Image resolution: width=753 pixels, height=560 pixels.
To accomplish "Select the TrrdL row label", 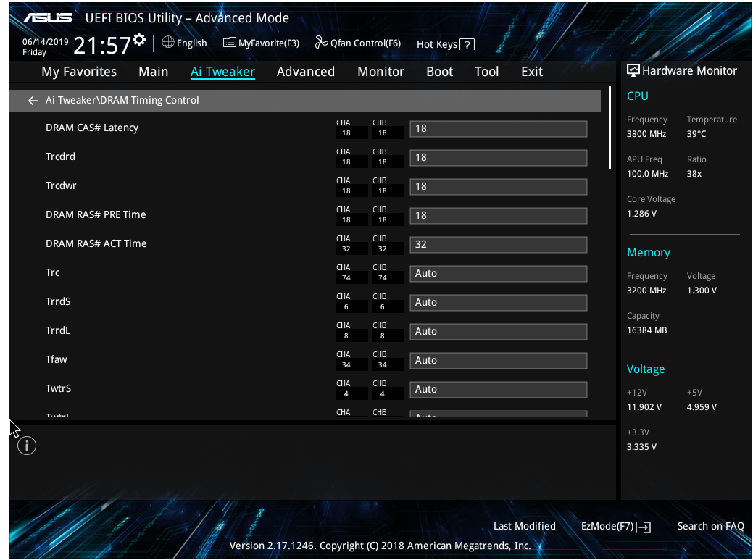I will [58, 330].
